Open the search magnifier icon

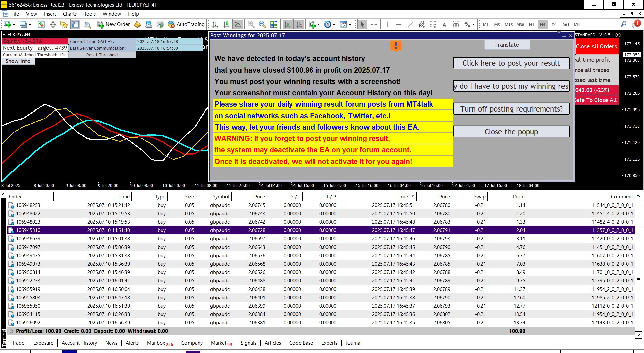coord(623,24)
